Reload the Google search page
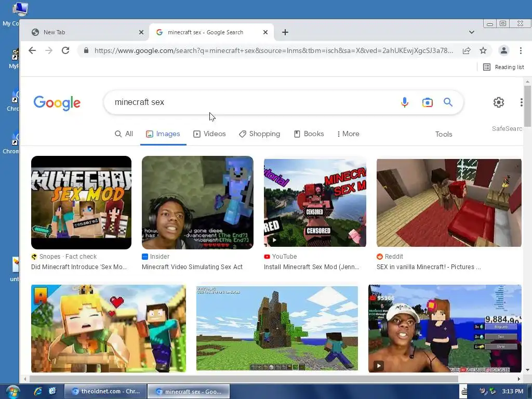 tap(65, 50)
